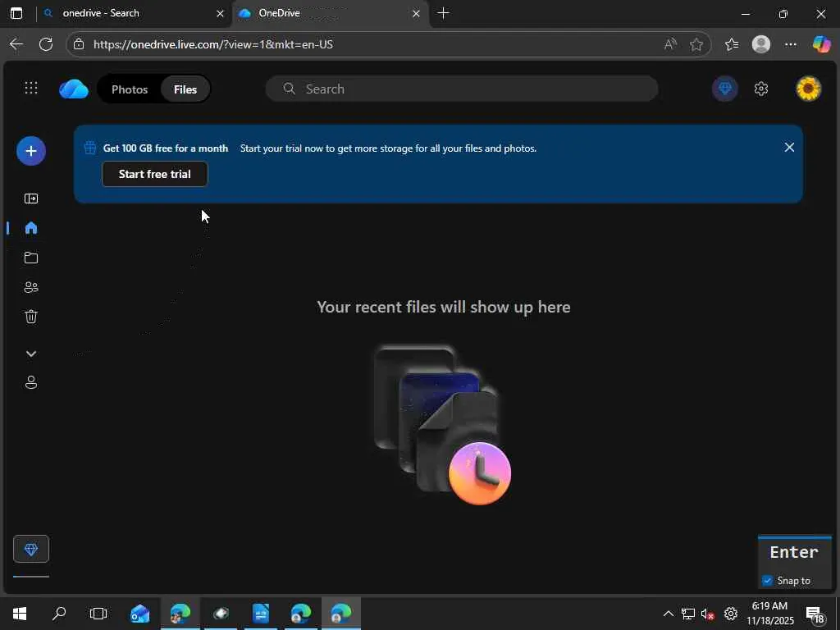Viewport: 840px width, 630px height.
Task: Switch to the onedrive - Search tab
Action: tap(134, 13)
